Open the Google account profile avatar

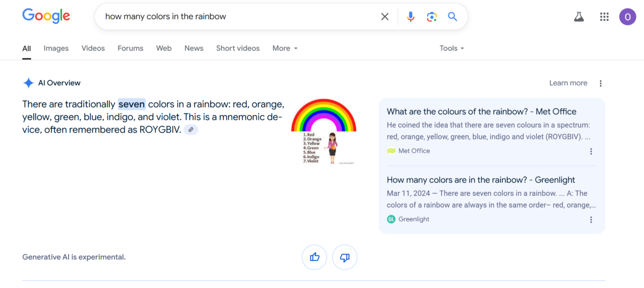click(627, 17)
